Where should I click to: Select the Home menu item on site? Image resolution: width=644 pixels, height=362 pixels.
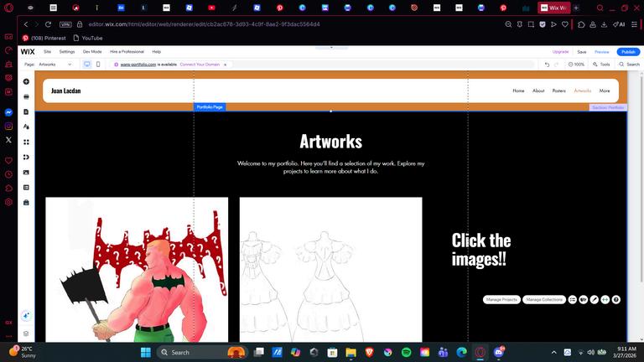point(518,90)
